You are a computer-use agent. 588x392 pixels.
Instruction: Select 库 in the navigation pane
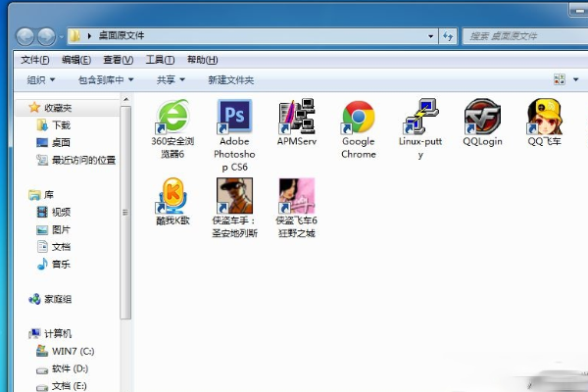41,195
